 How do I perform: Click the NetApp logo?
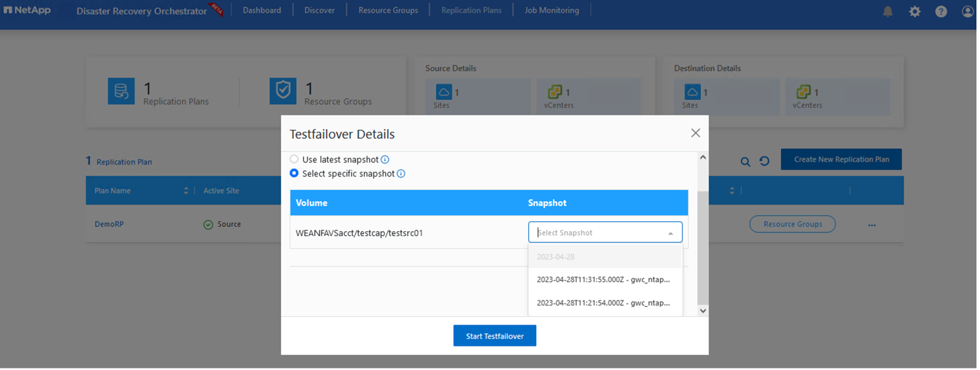(x=27, y=10)
